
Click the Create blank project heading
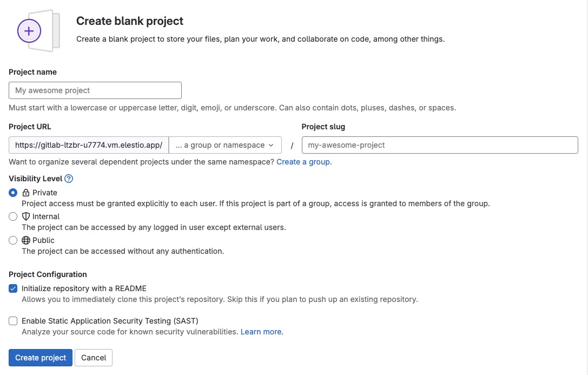129,21
